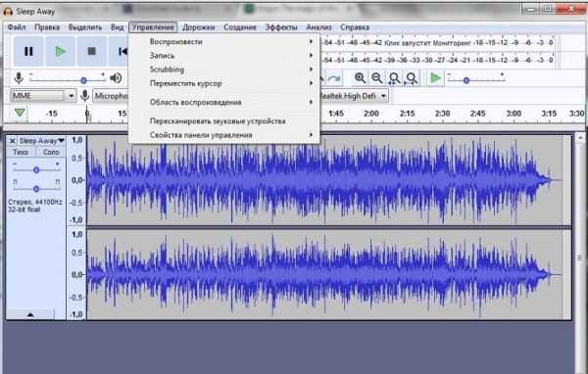
Task: Expand the Переместить курсор submenu
Action: tap(224, 83)
